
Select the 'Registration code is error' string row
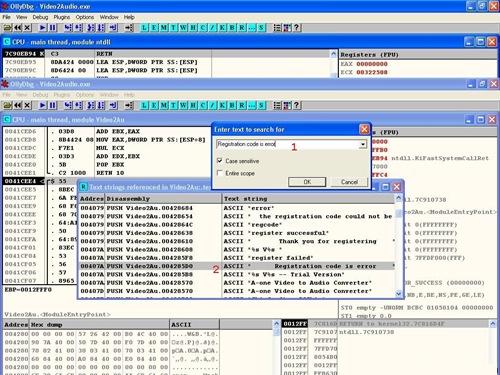point(237,266)
